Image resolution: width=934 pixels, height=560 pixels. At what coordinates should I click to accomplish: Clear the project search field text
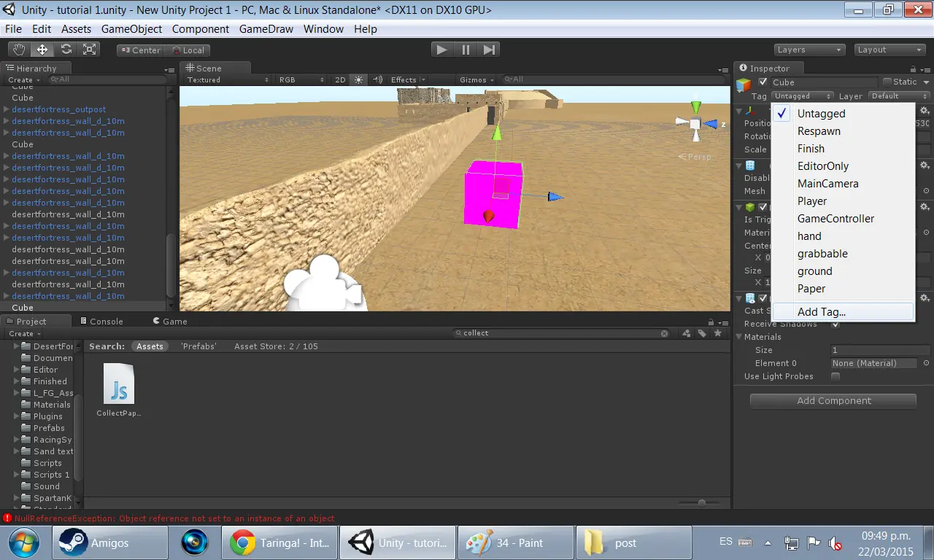[x=665, y=333]
